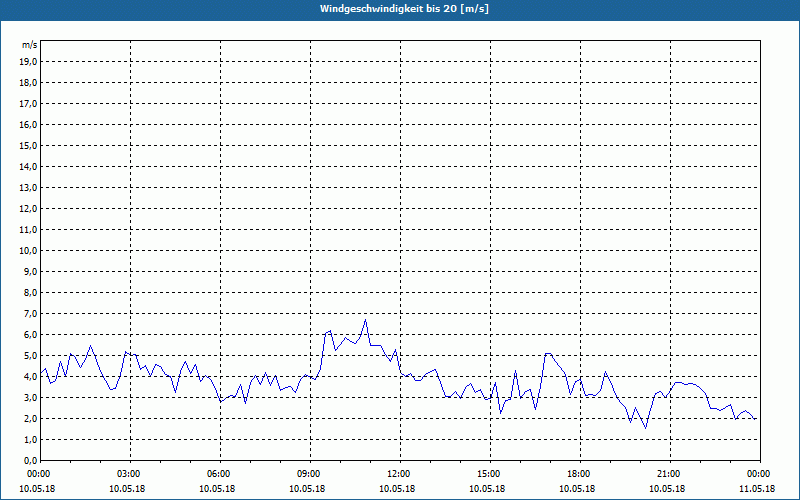Select the "19,0" y-axis label
Image resolution: width=800 pixels, height=500 pixels.
(28, 62)
